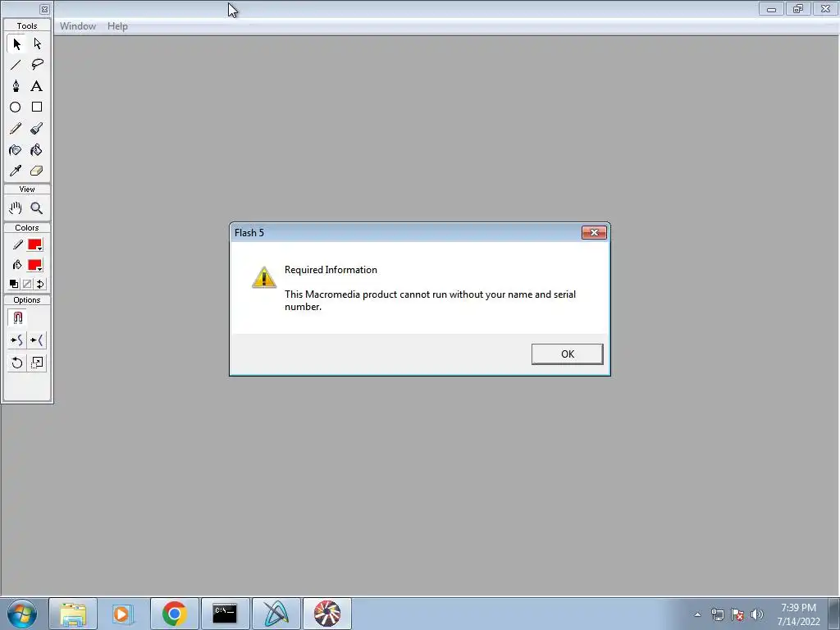This screenshot has height=630, width=840.
Task: Open the stroke color red swatch
Action: click(x=34, y=244)
